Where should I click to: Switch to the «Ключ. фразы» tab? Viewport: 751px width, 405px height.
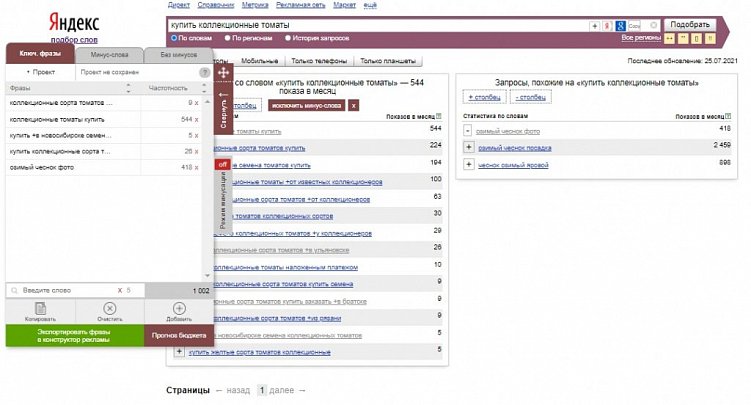(x=40, y=54)
